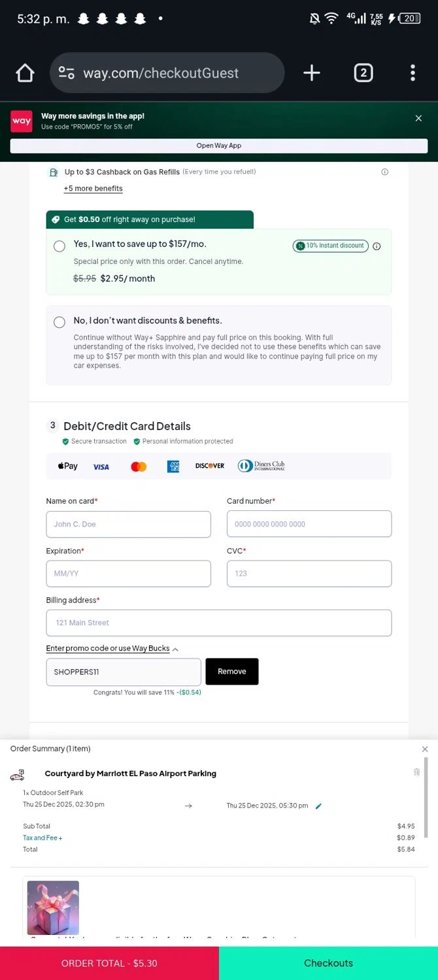Expand the "+5 more benefits" list
The width and height of the screenshot is (438, 980).
[x=93, y=189]
